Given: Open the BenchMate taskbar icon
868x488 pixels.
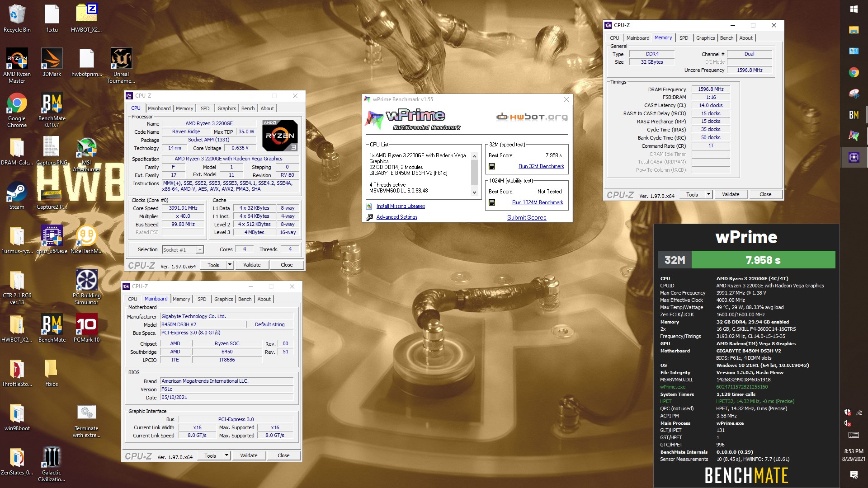Looking at the screenshot, I should coord(854,115).
